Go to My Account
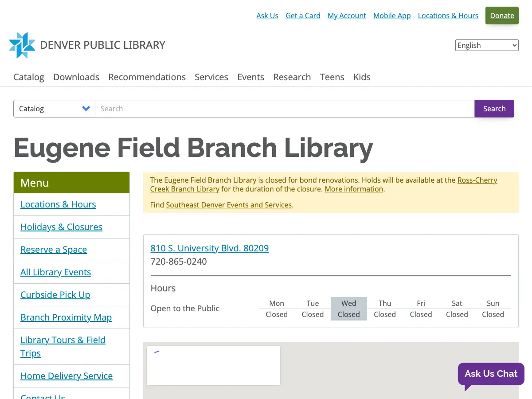Image resolution: width=532 pixels, height=399 pixels. tap(347, 16)
